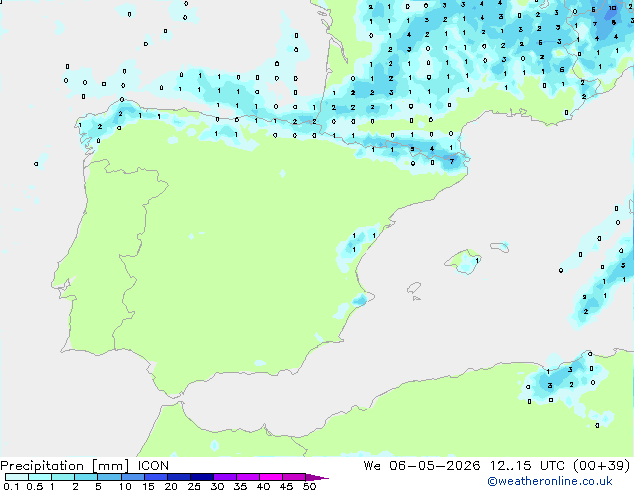
Task: Click the 20–25 mm dark blue swatch
Action: point(178,477)
